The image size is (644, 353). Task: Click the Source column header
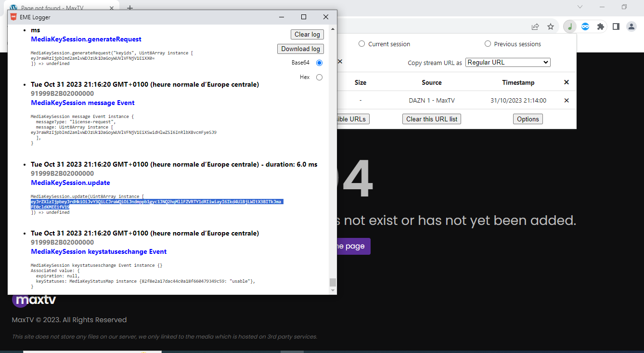pyautogui.click(x=432, y=82)
